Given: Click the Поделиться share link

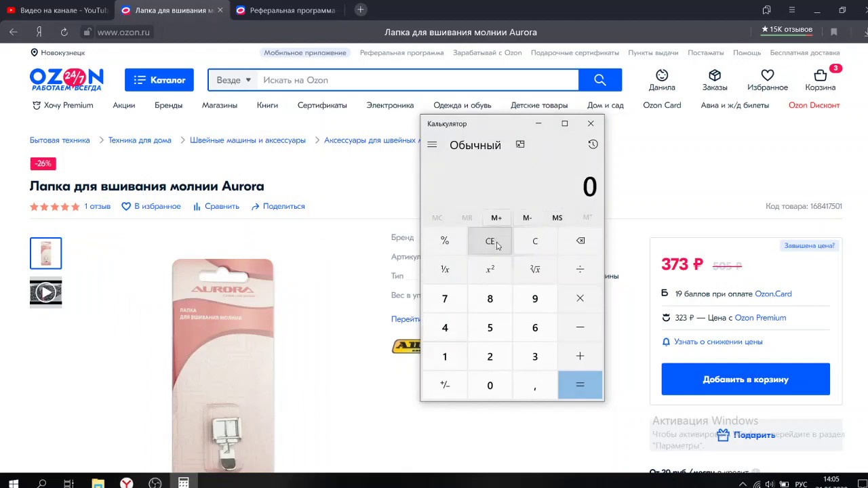Looking at the screenshot, I should (278, 206).
